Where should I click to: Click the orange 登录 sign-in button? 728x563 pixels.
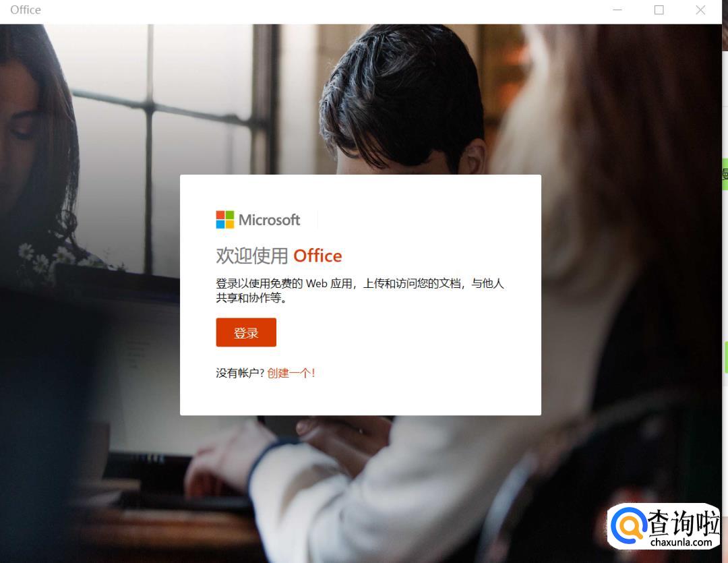tap(246, 332)
